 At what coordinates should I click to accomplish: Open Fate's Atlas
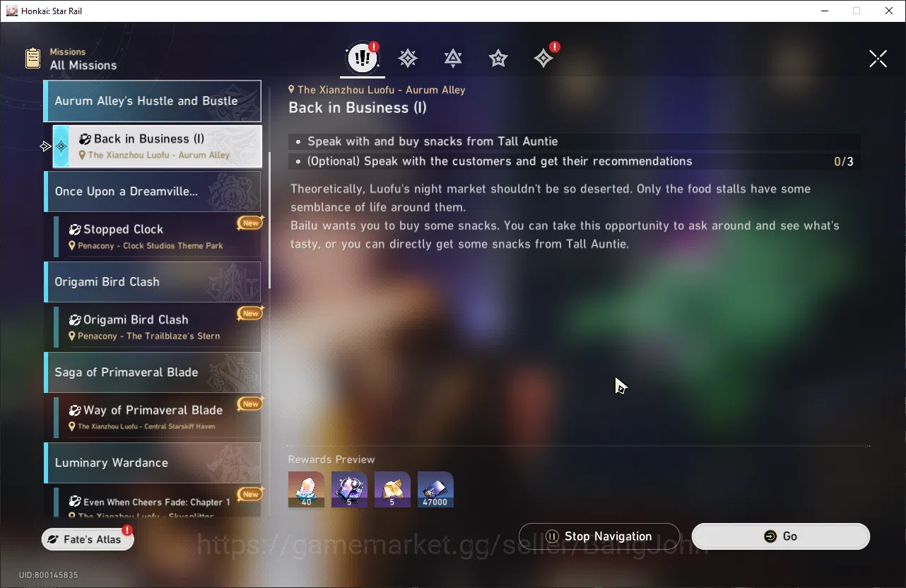click(88, 539)
